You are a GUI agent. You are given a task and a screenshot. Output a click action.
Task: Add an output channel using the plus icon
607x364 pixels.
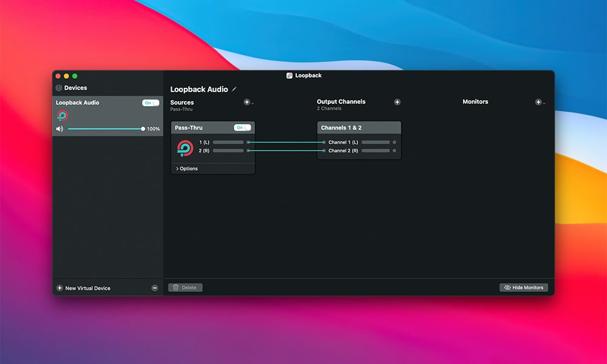point(397,102)
